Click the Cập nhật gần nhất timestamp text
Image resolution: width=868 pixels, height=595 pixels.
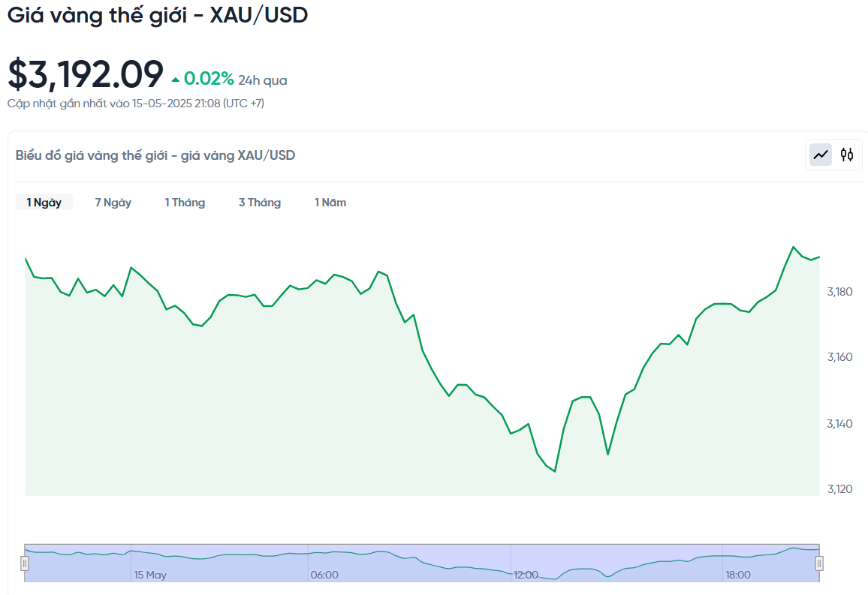point(136,104)
